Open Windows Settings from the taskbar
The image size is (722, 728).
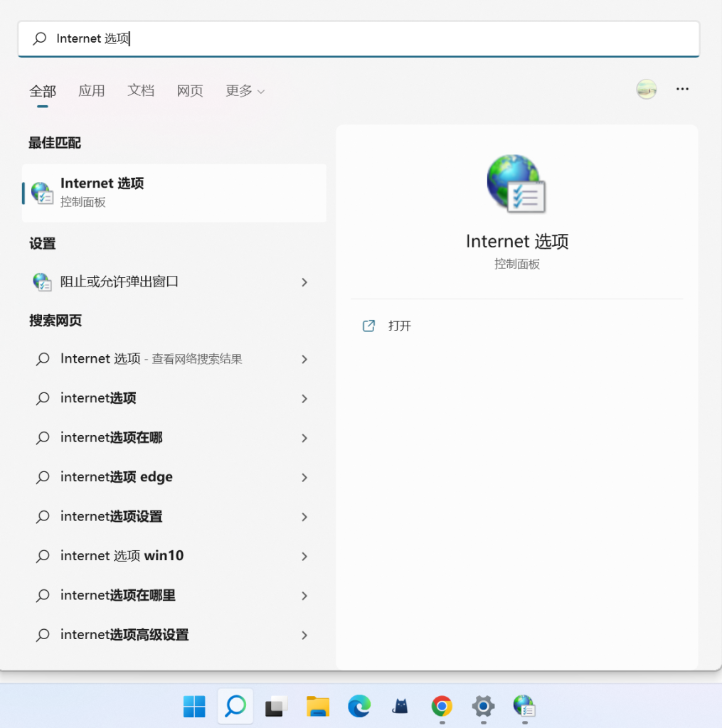[482, 707]
